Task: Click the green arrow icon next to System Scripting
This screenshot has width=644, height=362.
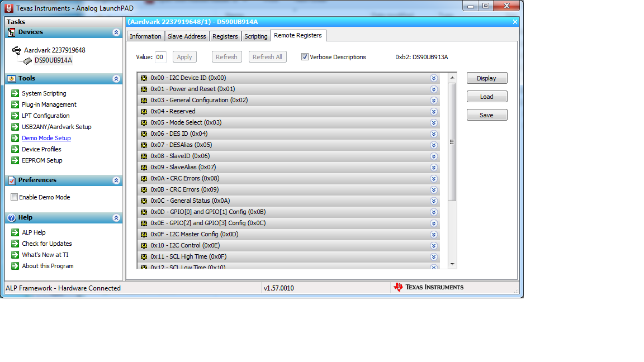Action: [x=15, y=93]
